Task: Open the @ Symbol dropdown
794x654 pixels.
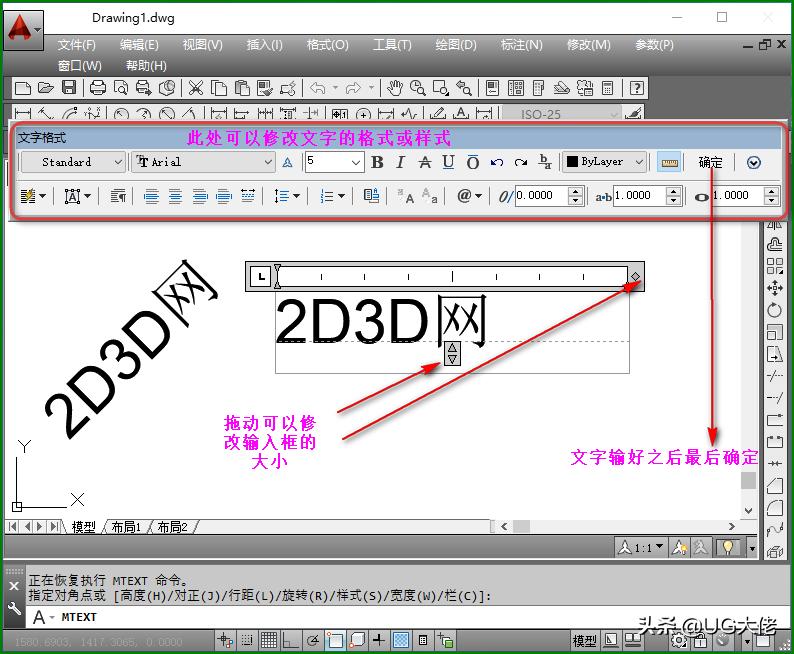Action: (469, 196)
